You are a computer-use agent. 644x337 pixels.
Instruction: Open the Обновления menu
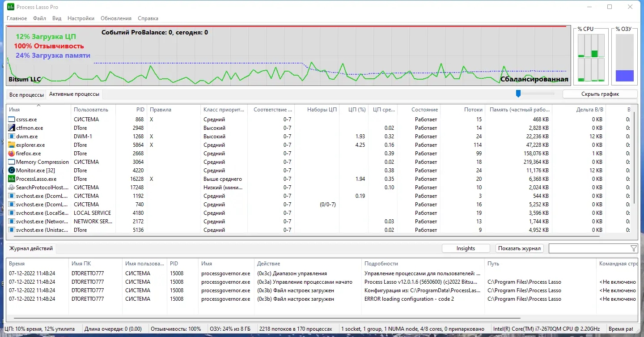point(116,18)
